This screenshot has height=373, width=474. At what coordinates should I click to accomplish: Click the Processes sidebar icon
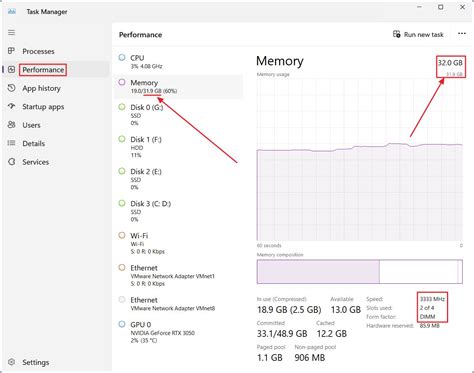click(x=11, y=51)
